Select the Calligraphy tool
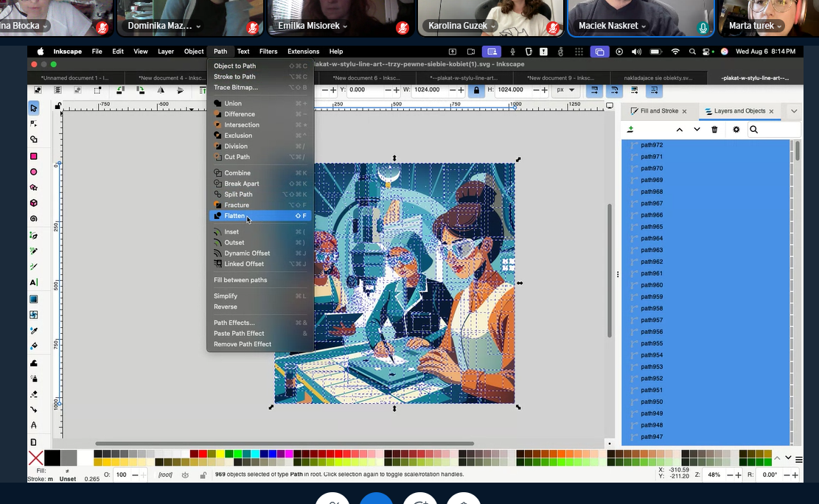 pyautogui.click(x=34, y=267)
